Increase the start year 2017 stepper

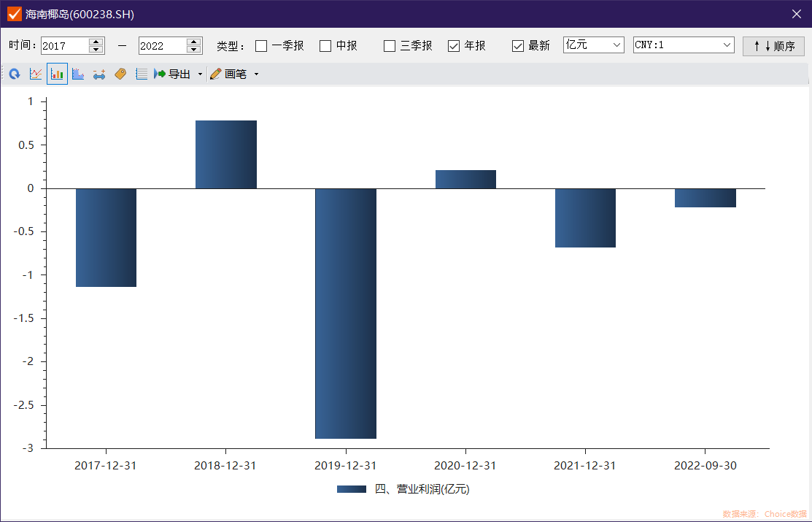96,42
